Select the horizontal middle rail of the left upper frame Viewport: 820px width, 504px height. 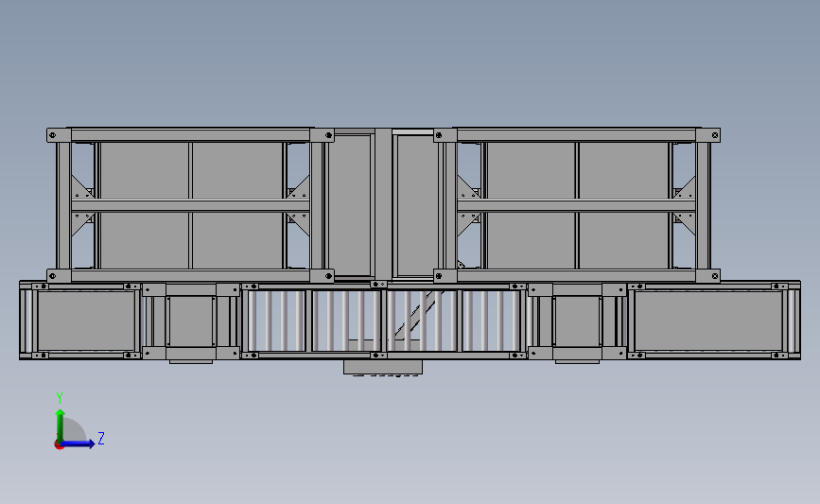point(190,205)
